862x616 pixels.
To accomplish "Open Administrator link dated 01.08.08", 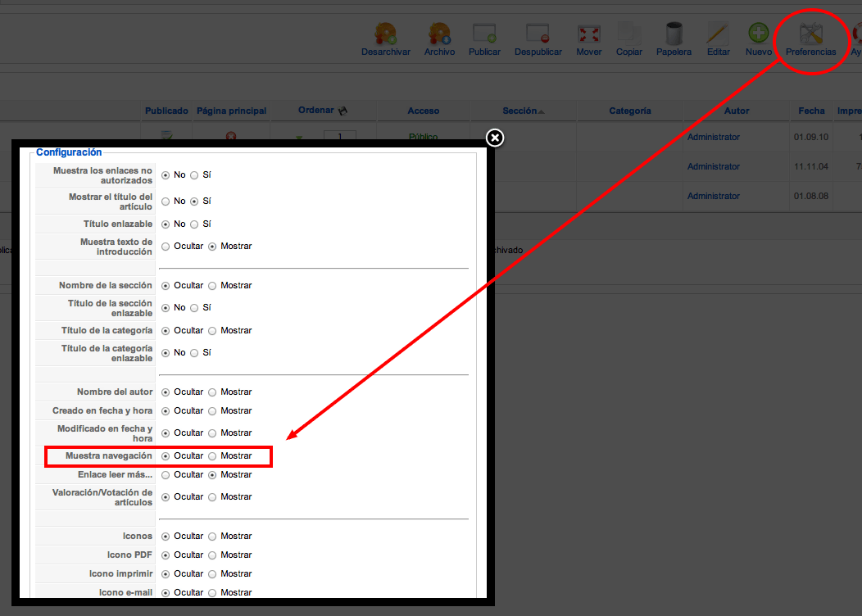I will pyautogui.click(x=714, y=196).
